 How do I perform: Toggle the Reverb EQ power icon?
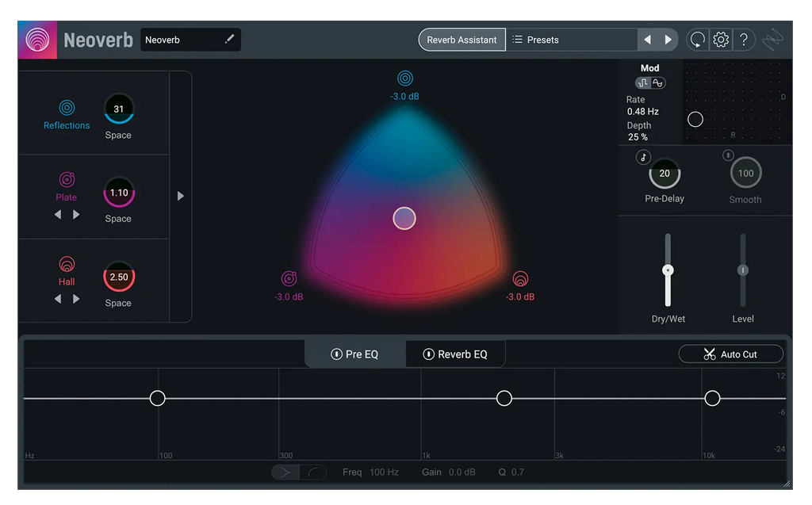click(428, 354)
